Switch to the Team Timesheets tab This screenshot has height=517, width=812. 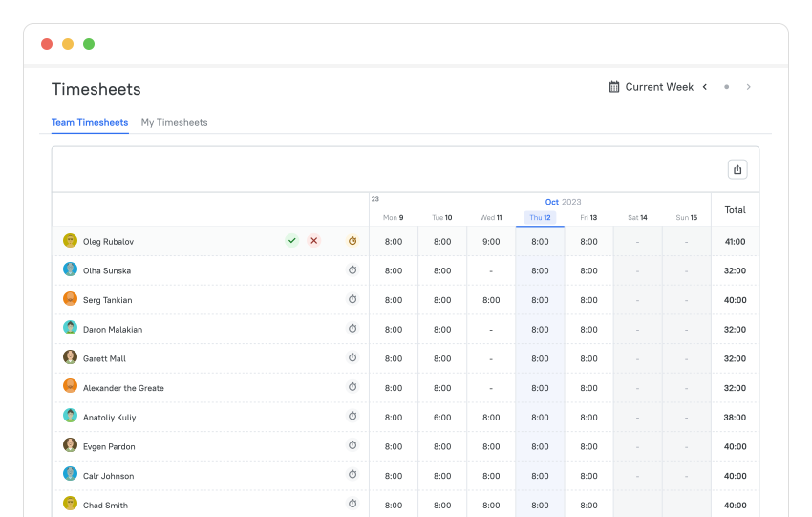click(90, 122)
